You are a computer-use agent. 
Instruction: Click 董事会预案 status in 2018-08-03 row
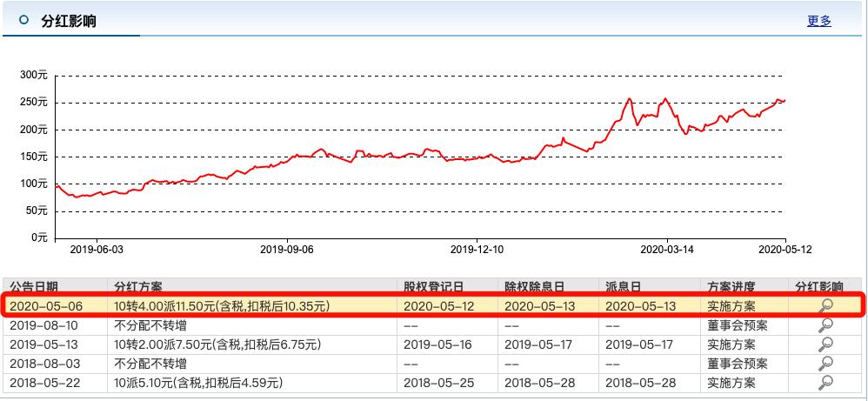point(738,364)
